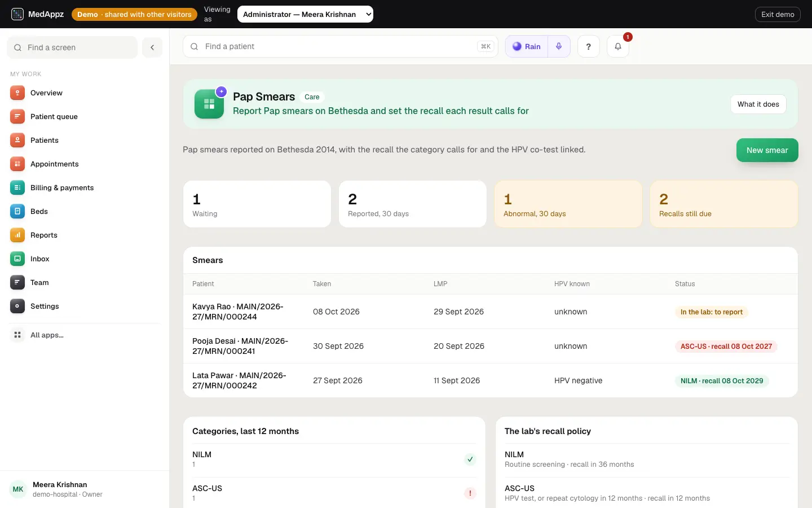Click the microphone voice input icon
This screenshot has height=508, width=812.
pyautogui.click(x=559, y=47)
